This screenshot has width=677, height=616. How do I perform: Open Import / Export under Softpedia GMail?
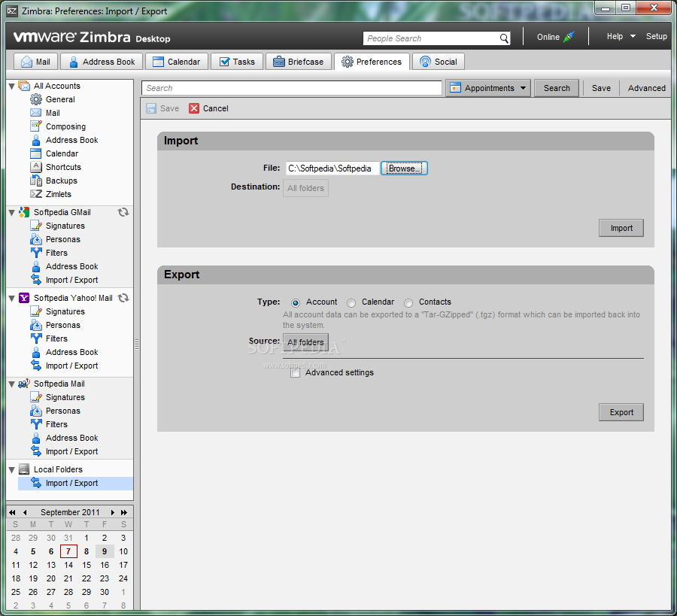[71, 280]
